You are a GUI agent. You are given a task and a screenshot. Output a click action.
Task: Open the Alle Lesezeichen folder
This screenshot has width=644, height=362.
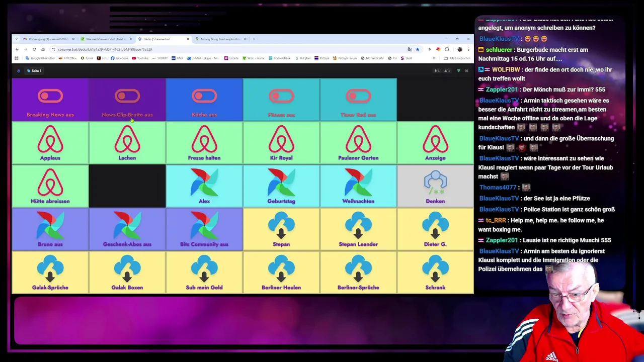tap(457, 58)
